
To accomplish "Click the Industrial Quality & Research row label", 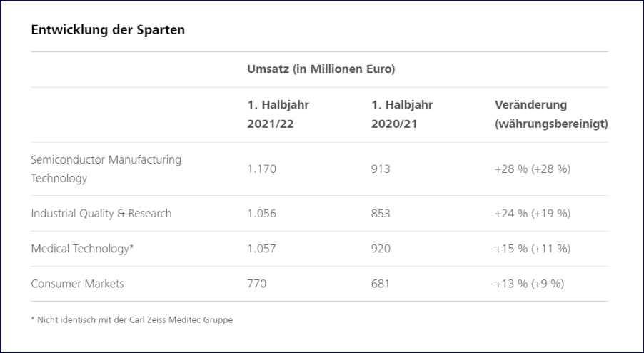I will coord(101,213).
